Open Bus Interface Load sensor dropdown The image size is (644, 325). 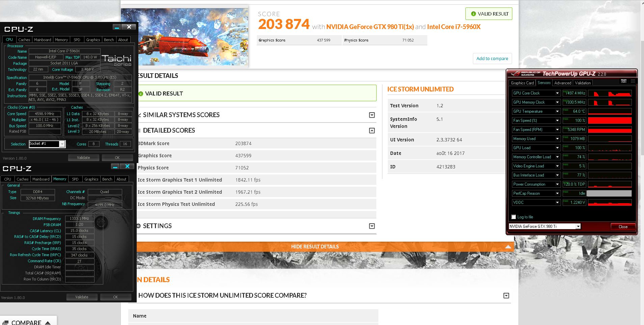pyautogui.click(x=557, y=175)
